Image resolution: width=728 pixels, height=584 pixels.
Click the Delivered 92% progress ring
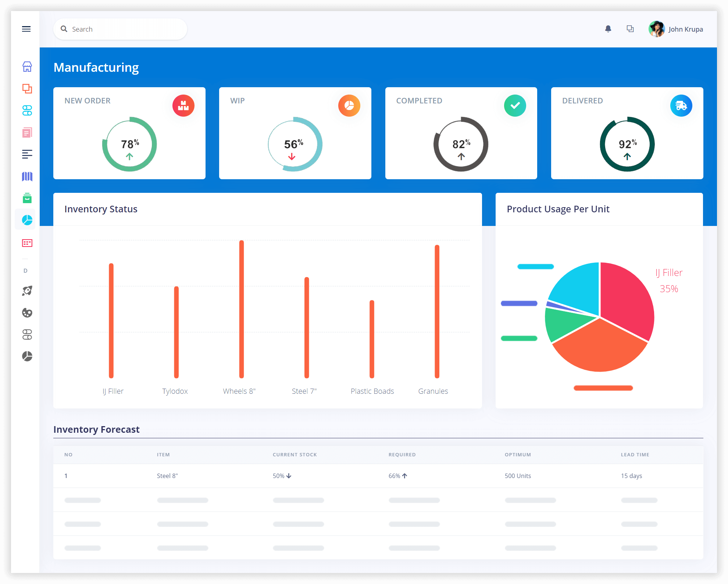tap(627, 144)
